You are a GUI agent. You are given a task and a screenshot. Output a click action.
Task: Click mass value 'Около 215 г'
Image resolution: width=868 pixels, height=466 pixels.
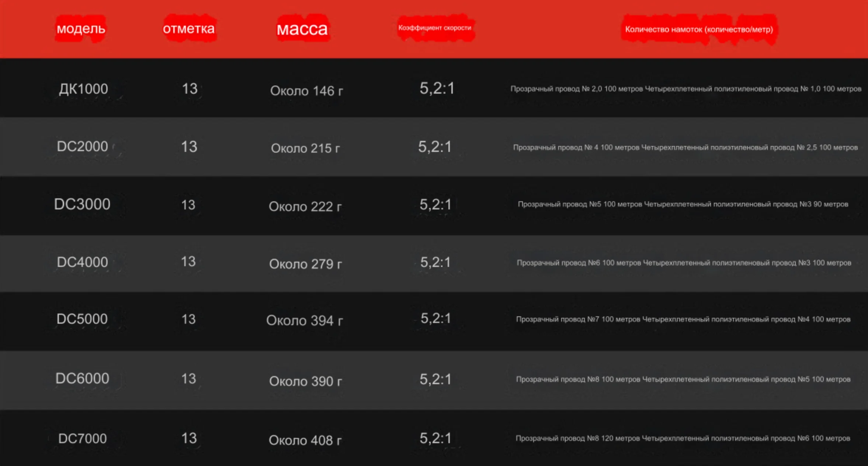(305, 148)
